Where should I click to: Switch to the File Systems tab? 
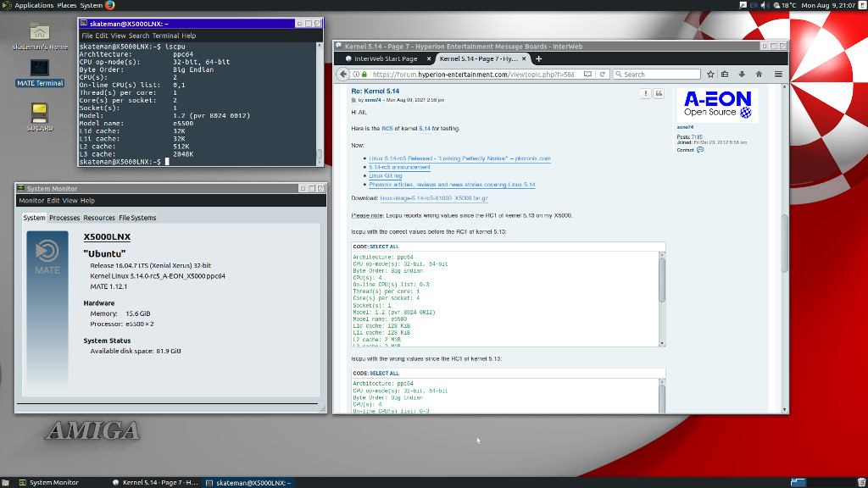137,218
